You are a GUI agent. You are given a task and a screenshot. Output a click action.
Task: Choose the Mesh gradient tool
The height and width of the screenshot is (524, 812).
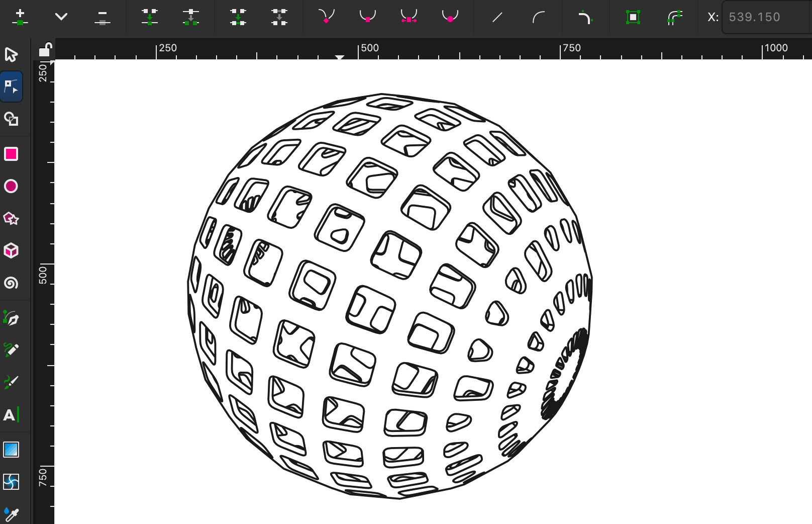point(11,482)
